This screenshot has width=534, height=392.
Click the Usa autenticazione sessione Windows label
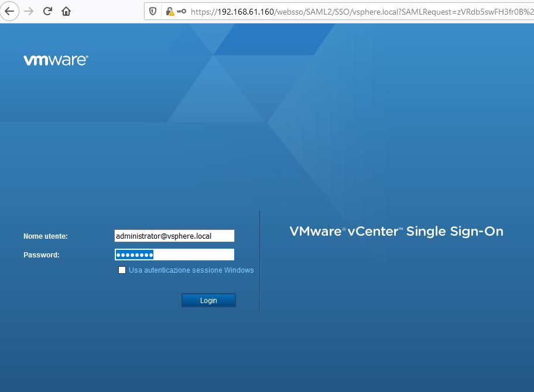coord(191,270)
